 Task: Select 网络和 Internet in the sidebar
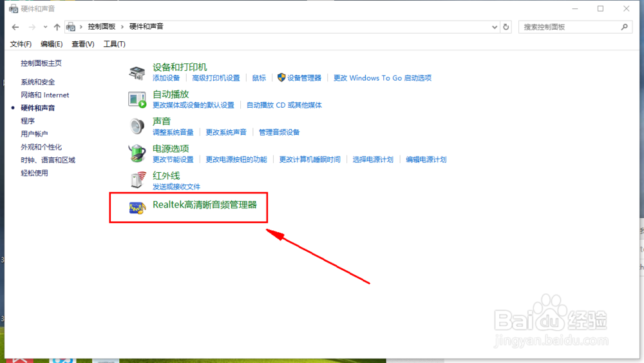click(x=45, y=95)
